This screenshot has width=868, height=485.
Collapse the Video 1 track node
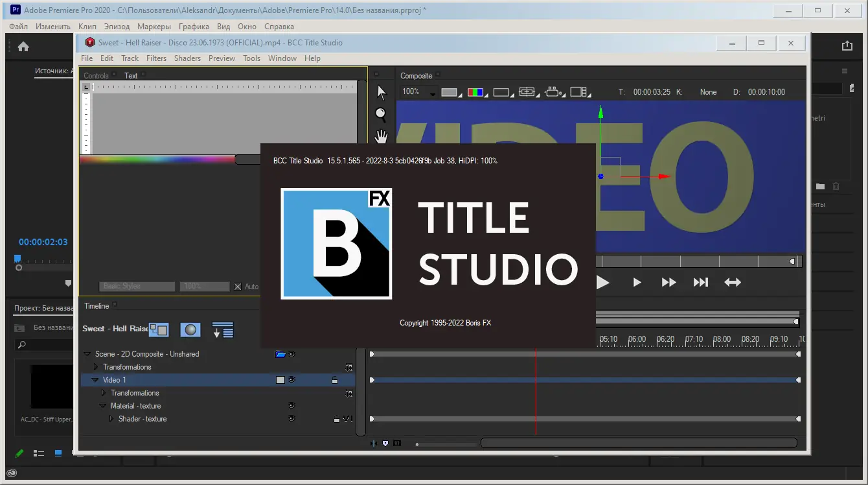[x=95, y=380]
